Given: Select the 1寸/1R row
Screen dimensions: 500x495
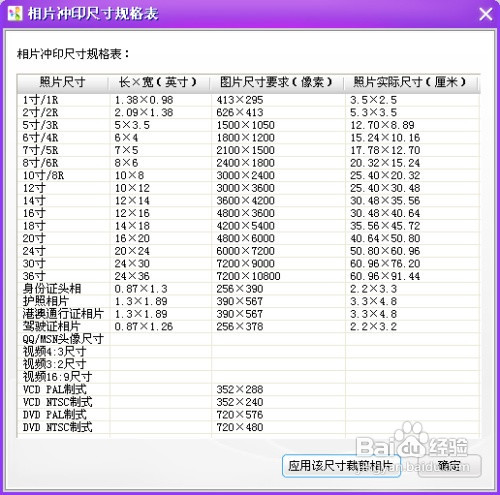Looking at the screenshot, I should click(x=248, y=100).
